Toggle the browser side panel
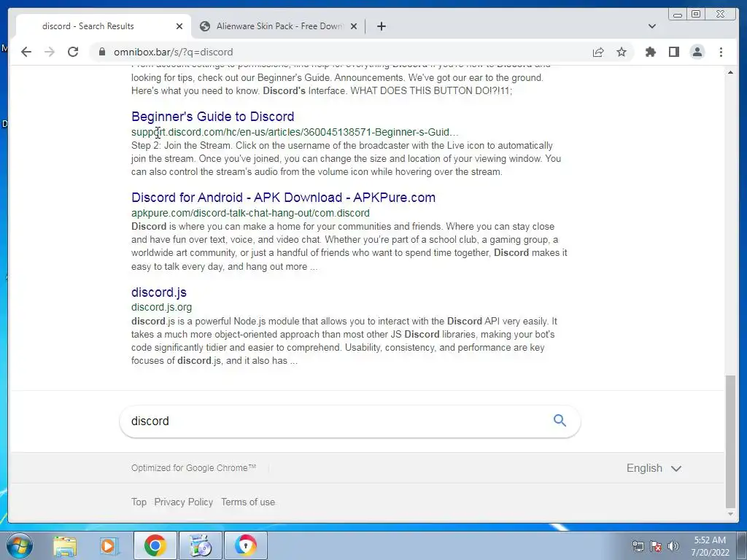The height and width of the screenshot is (560, 747). click(673, 52)
